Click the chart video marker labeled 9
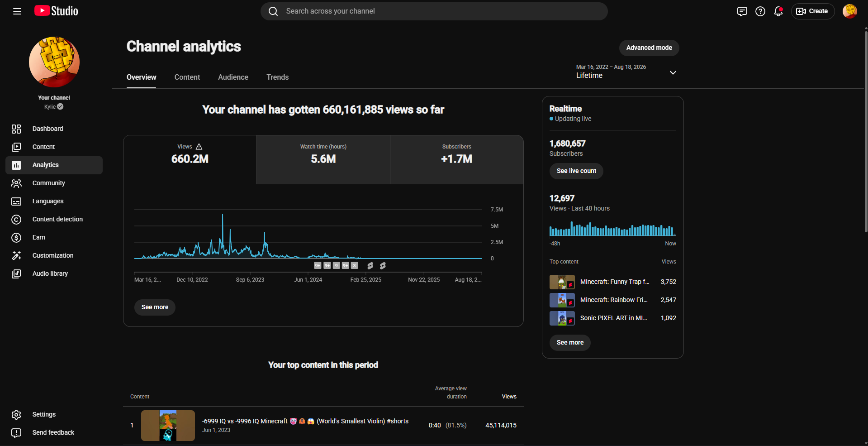 pos(336,266)
